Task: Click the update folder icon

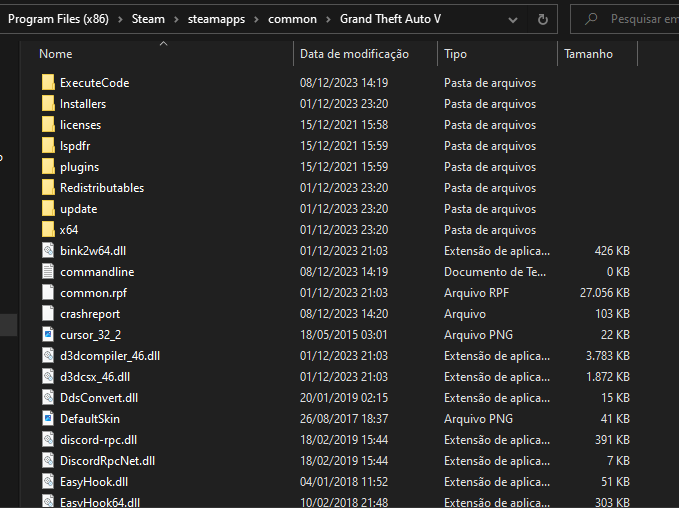Action: 48,208
